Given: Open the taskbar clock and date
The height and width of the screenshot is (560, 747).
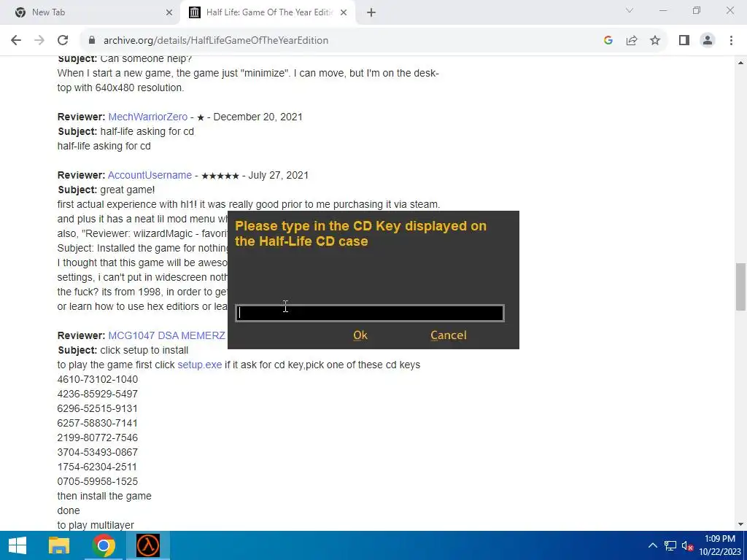Looking at the screenshot, I should click(720, 545).
